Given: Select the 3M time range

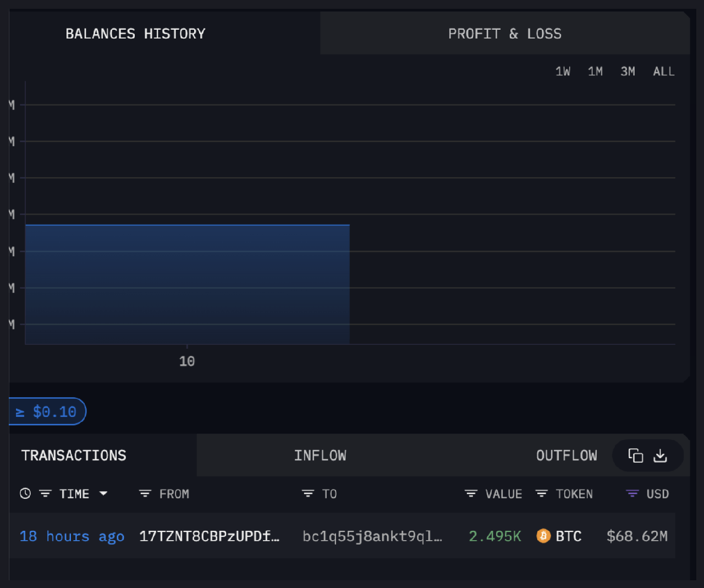Looking at the screenshot, I should coord(628,72).
